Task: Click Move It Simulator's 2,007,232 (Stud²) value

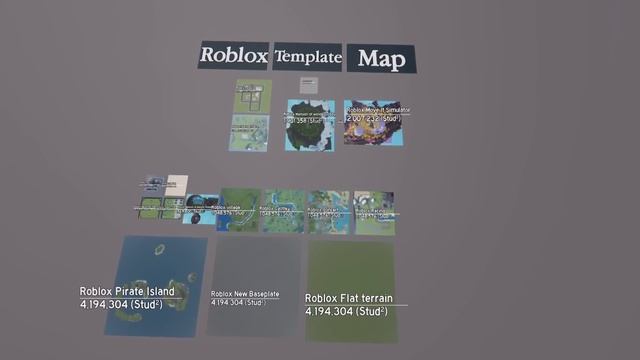Action: coord(373,118)
